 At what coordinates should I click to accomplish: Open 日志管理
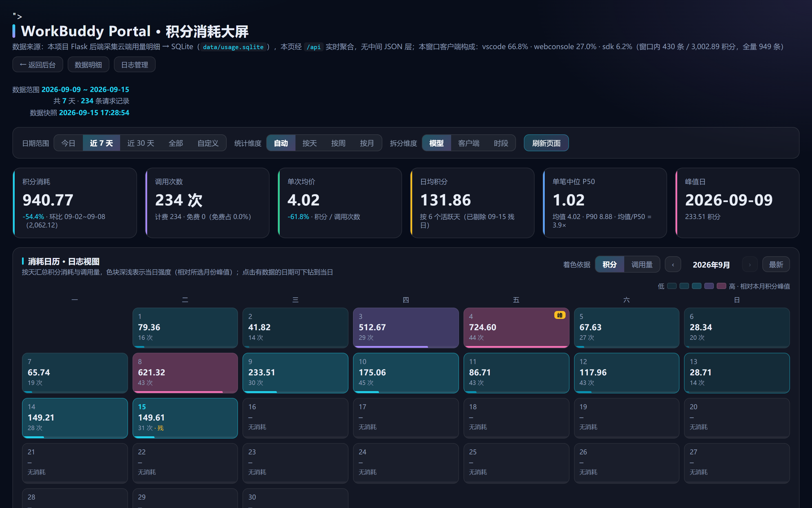pyautogui.click(x=134, y=65)
